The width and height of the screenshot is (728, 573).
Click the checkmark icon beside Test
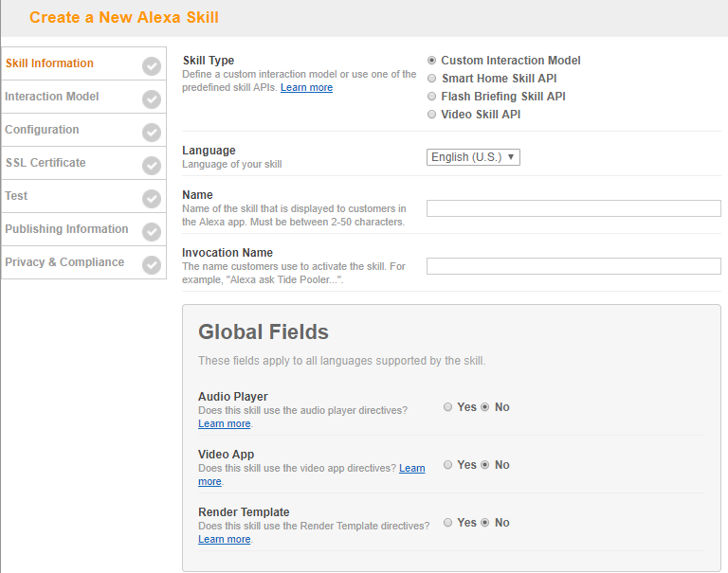tap(152, 198)
